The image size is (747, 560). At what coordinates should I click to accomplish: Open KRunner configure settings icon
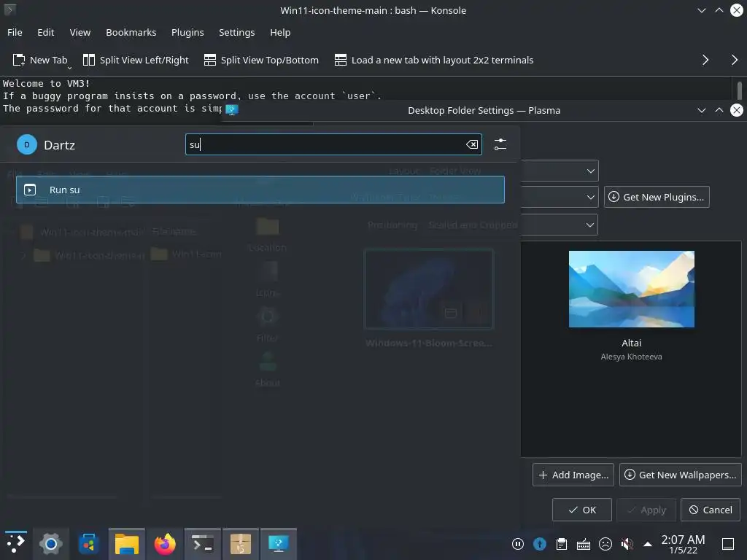[x=500, y=144]
